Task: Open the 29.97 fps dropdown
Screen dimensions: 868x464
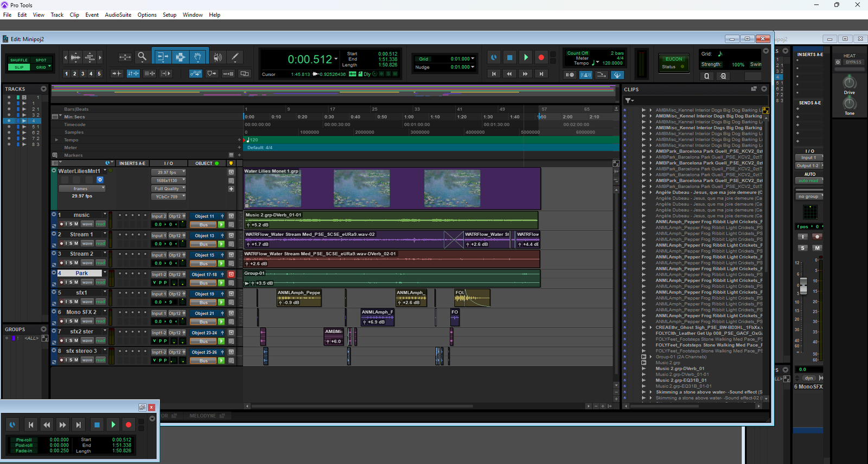Action: pos(168,172)
